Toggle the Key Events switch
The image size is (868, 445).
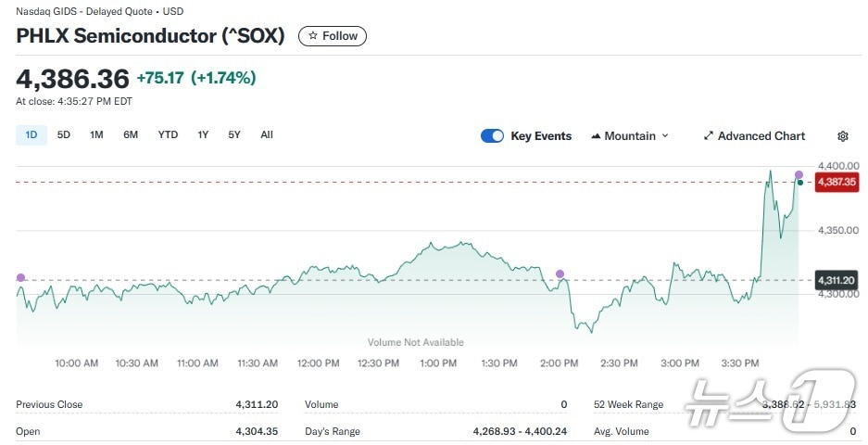(492, 136)
